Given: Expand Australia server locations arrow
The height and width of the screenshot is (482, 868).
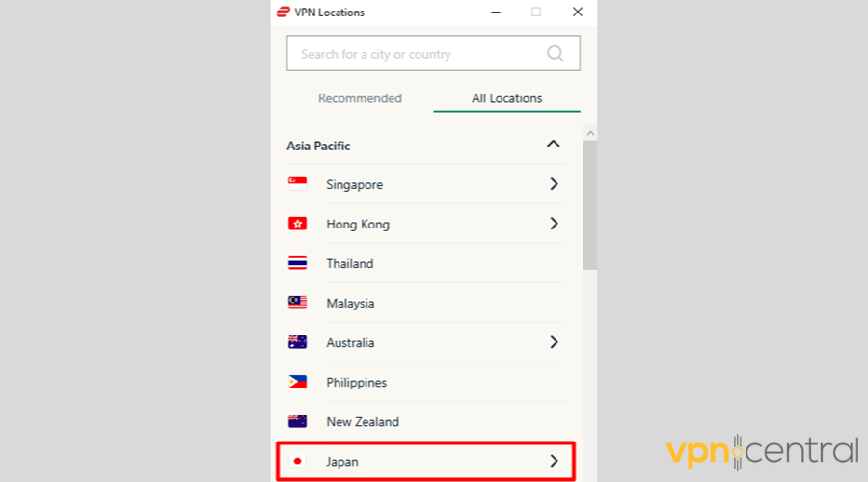Looking at the screenshot, I should [x=554, y=342].
